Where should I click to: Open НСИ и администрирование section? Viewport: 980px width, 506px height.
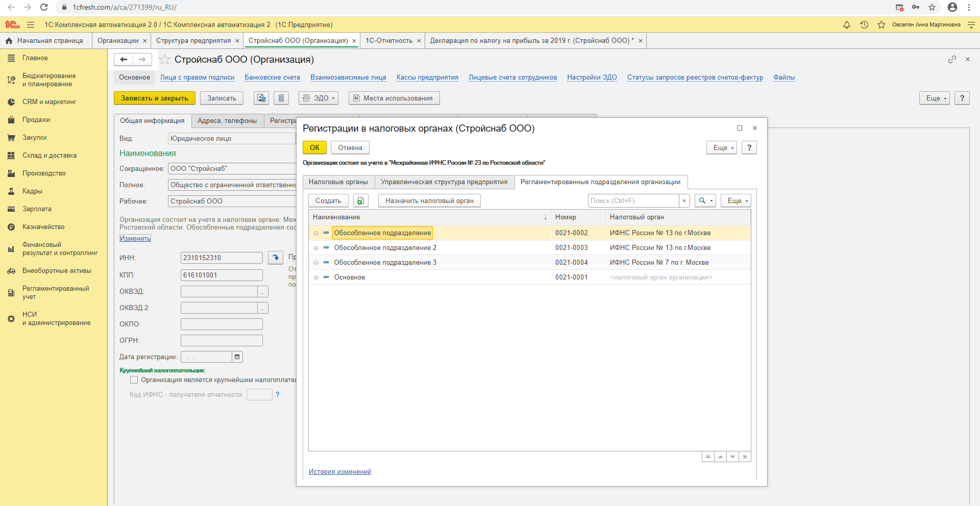(x=54, y=318)
